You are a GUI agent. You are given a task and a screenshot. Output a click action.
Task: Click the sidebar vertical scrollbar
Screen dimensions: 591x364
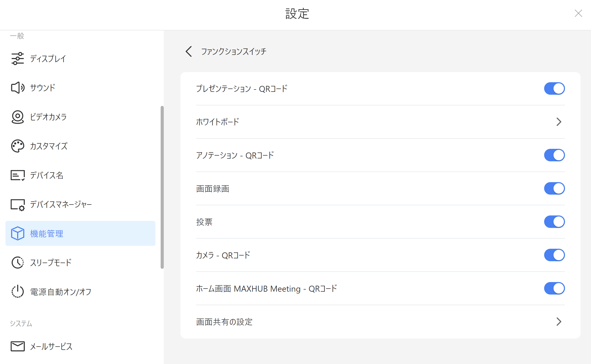tap(162, 187)
